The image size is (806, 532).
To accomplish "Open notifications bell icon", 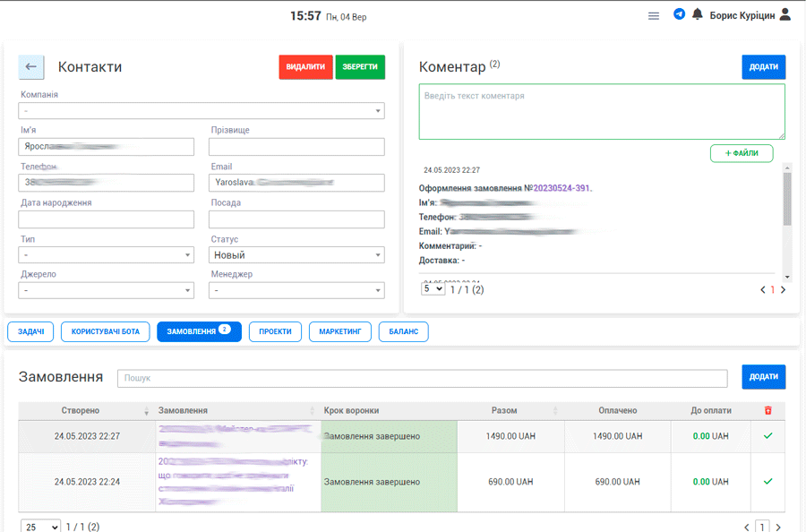I will [x=697, y=14].
